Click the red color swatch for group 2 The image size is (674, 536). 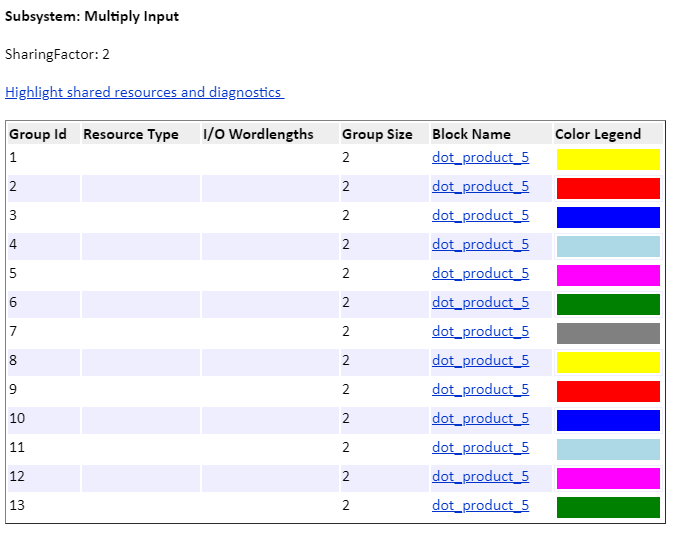608,189
